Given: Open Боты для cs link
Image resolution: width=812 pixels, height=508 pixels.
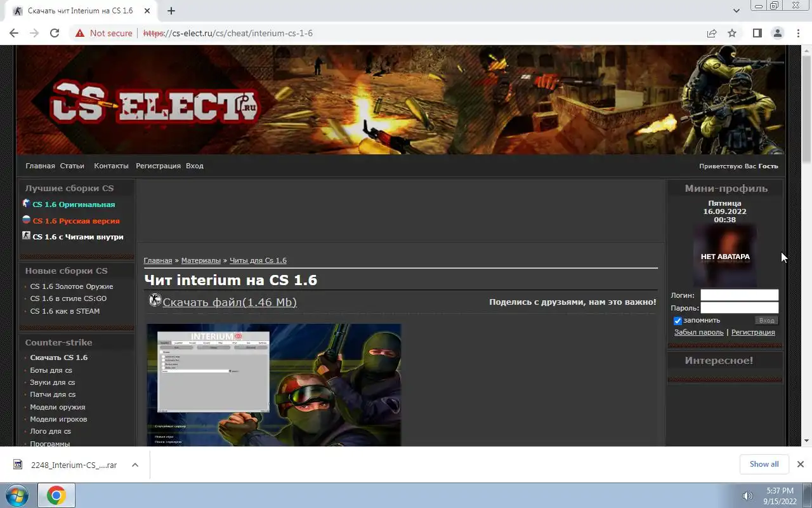Looking at the screenshot, I should tap(51, 370).
